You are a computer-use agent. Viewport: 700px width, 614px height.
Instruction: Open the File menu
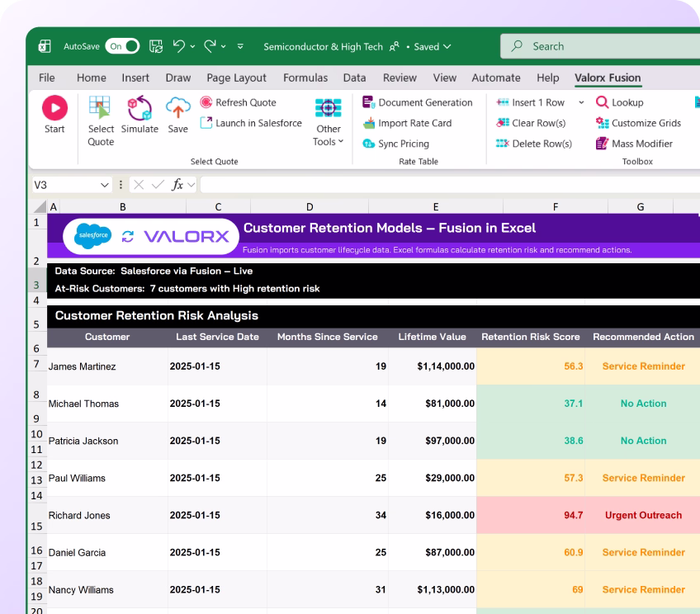[x=47, y=78]
